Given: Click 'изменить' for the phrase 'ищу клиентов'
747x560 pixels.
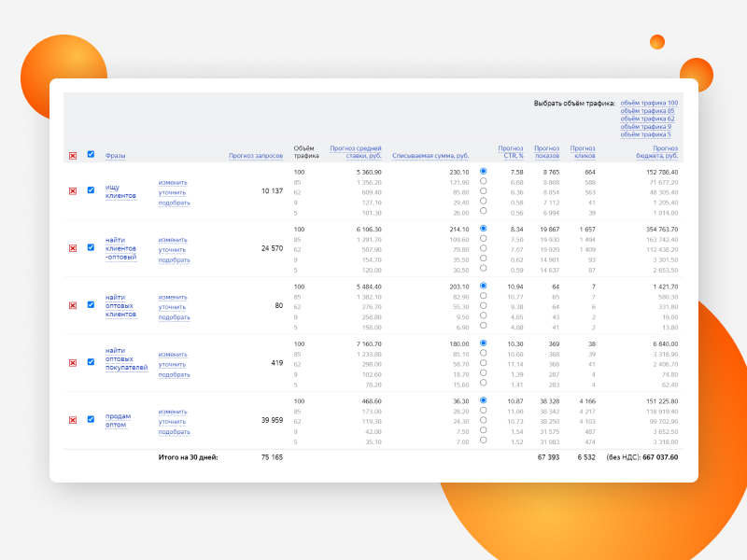Looking at the screenshot, I should 173,182.
